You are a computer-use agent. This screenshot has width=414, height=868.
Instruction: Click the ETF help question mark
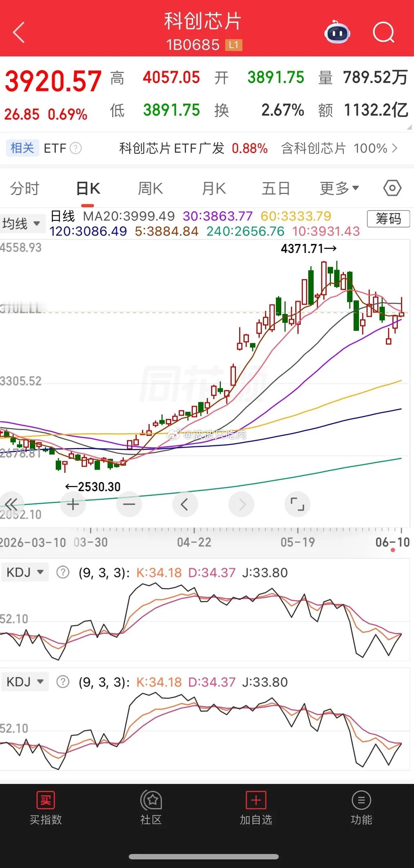(x=76, y=148)
